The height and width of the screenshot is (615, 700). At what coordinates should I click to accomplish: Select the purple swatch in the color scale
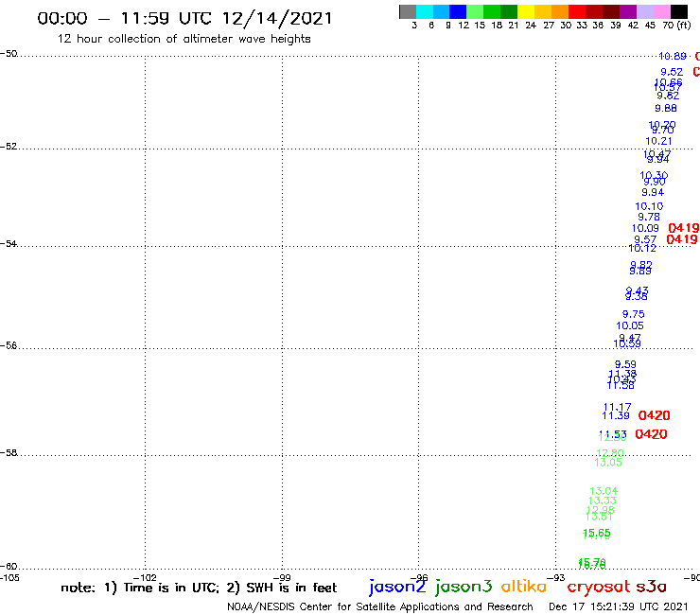click(x=628, y=11)
